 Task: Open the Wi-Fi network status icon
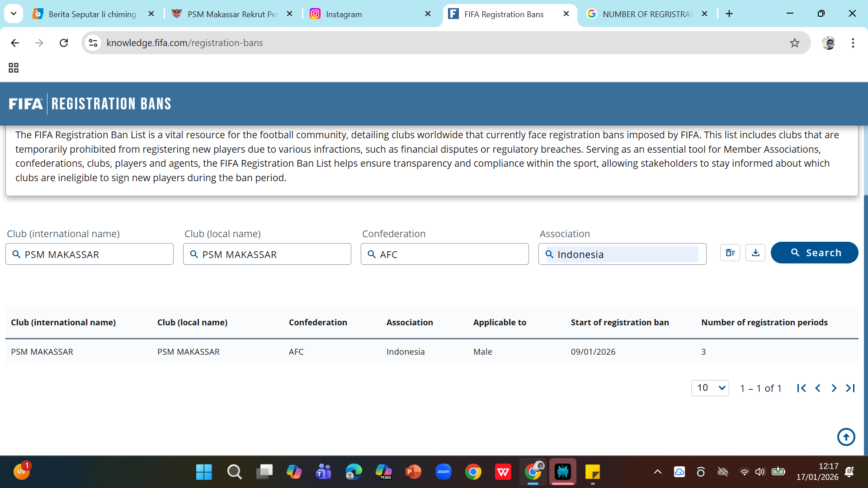(744, 472)
